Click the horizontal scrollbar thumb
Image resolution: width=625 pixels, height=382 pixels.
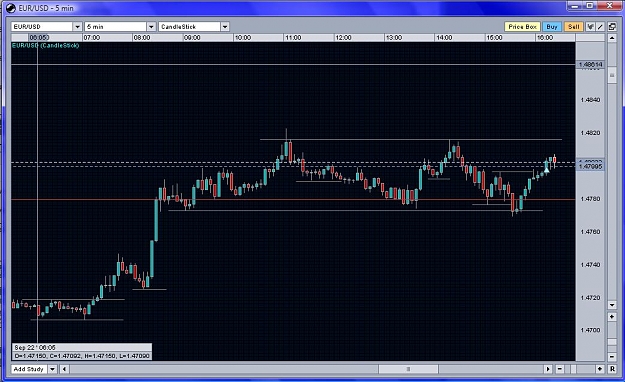pos(408,369)
